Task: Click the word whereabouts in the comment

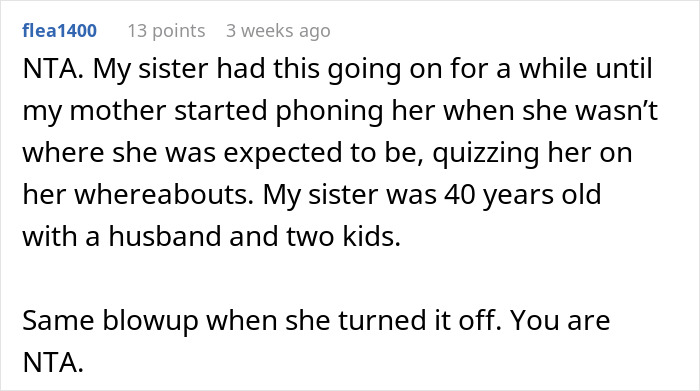Action: coord(164,195)
